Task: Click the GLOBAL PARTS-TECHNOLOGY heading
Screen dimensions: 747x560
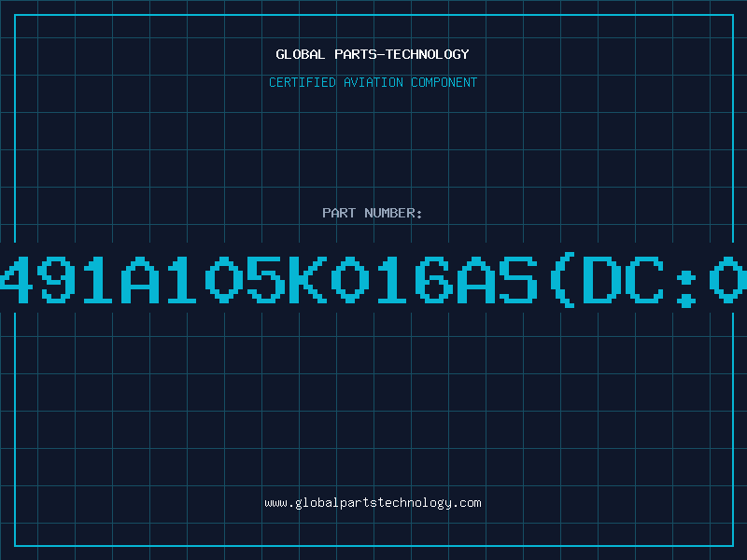Action: click(x=373, y=54)
